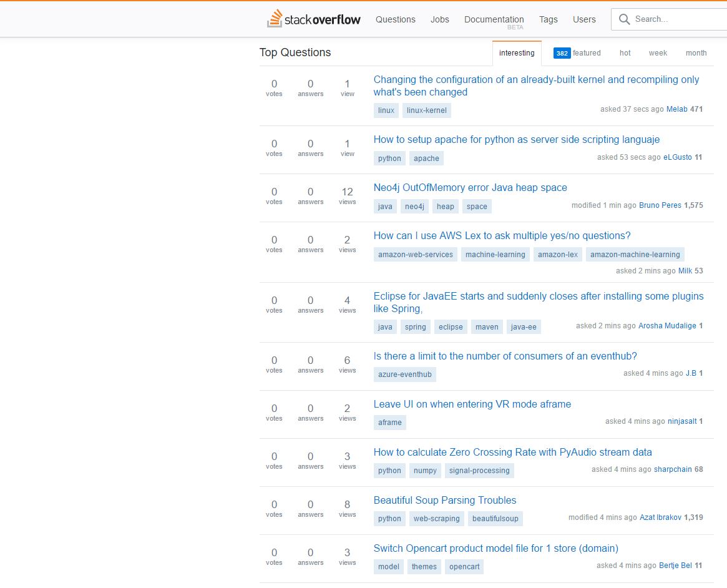Image resolution: width=727 pixels, height=588 pixels.
Task: Open the Users page
Action: (584, 19)
